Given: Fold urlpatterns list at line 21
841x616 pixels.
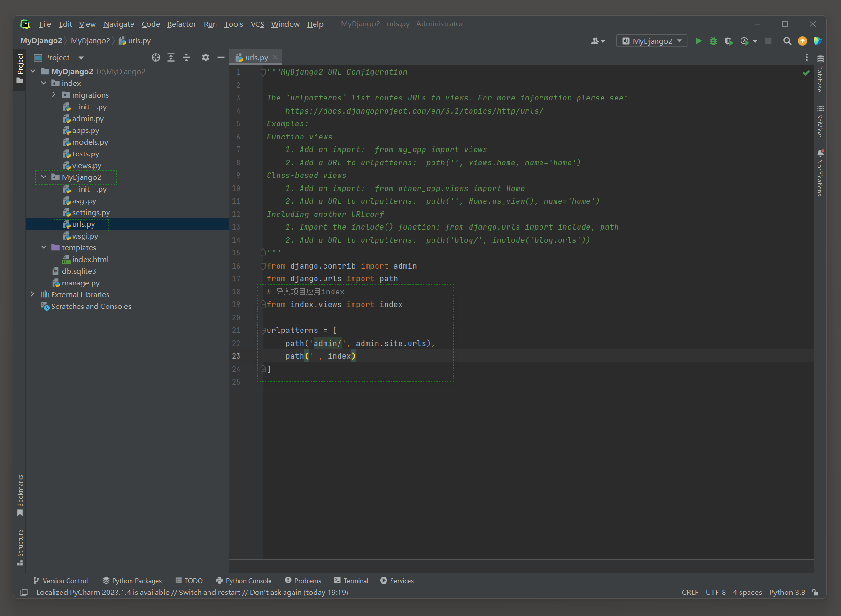Looking at the screenshot, I should (263, 331).
